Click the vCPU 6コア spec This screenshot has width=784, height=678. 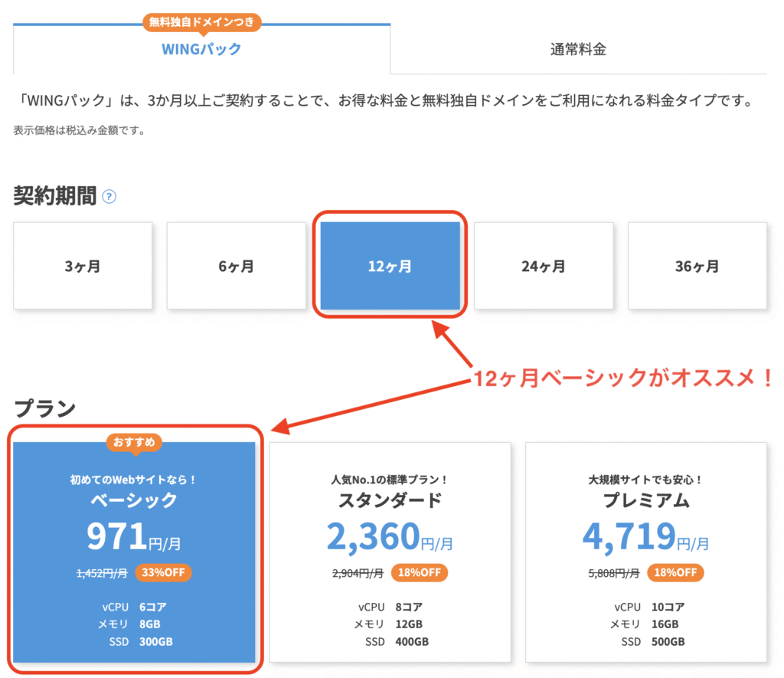coord(135,607)
